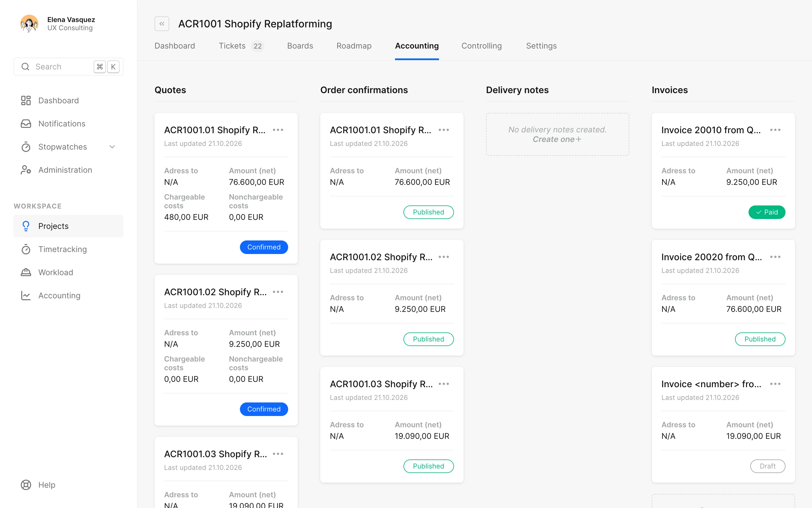The image size is (812, 508).
Task: Click the Timetracking clock icon
Action: pos(26,249)
